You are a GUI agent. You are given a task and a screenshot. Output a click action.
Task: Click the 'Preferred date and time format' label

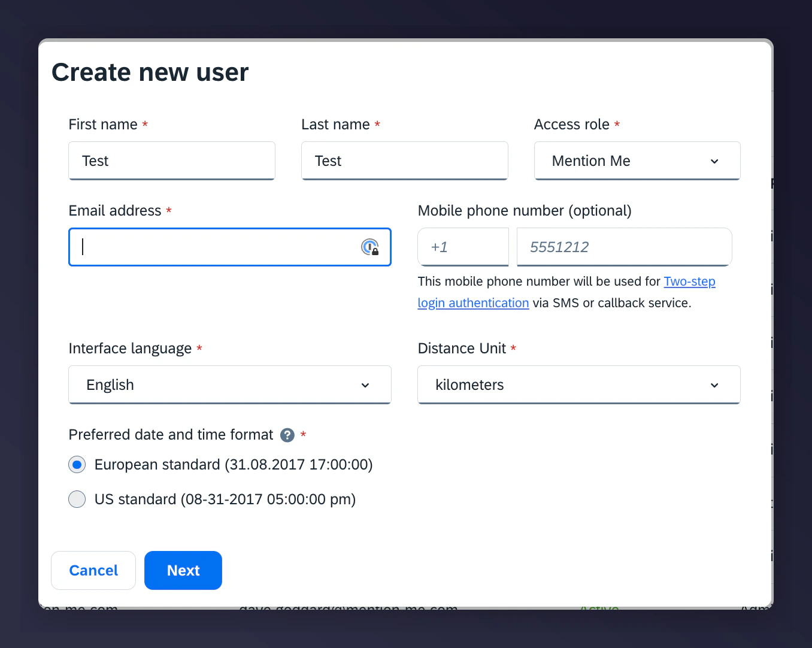coord(171,435)
